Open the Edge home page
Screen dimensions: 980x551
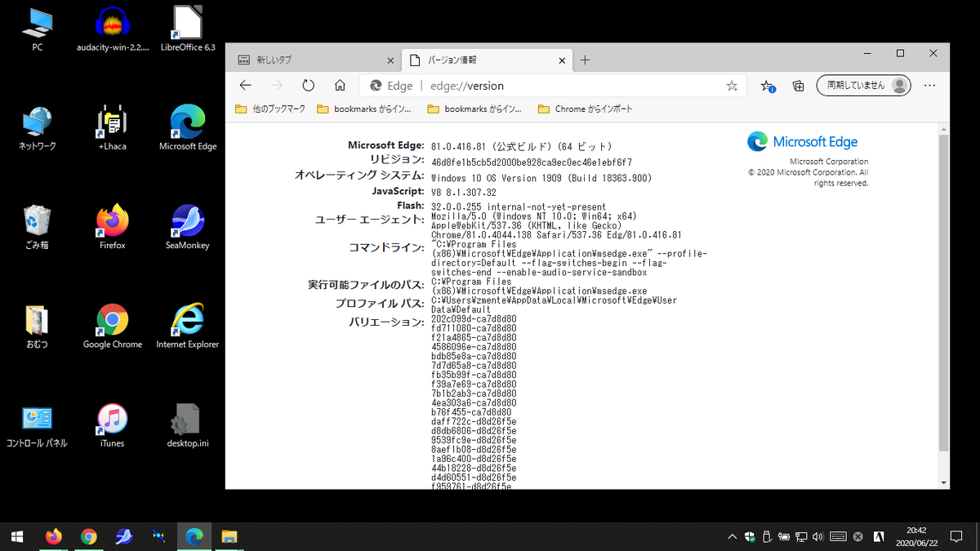340,86
